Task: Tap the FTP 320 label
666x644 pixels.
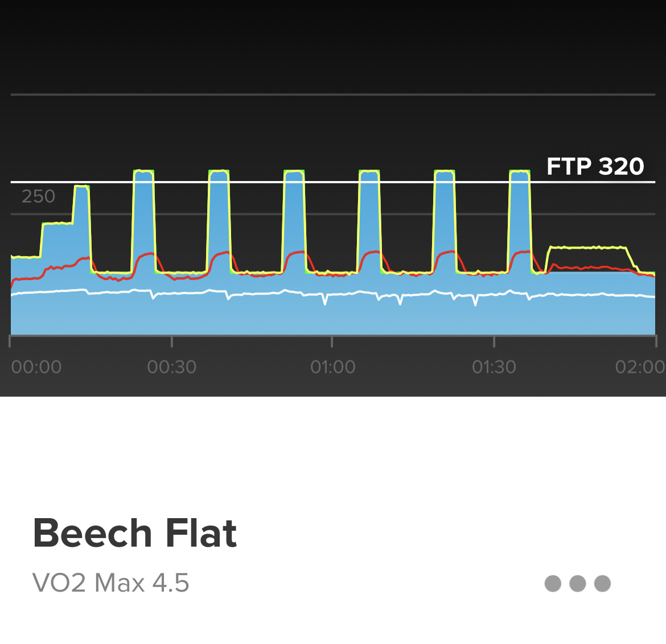Action: pos(595,166)
